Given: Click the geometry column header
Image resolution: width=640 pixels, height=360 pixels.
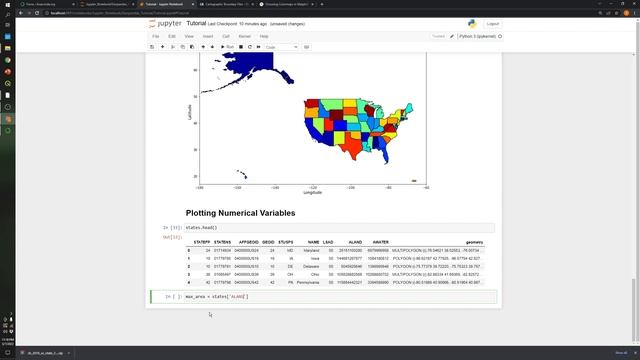Looking at the screenshot, I should pos(474,242).
